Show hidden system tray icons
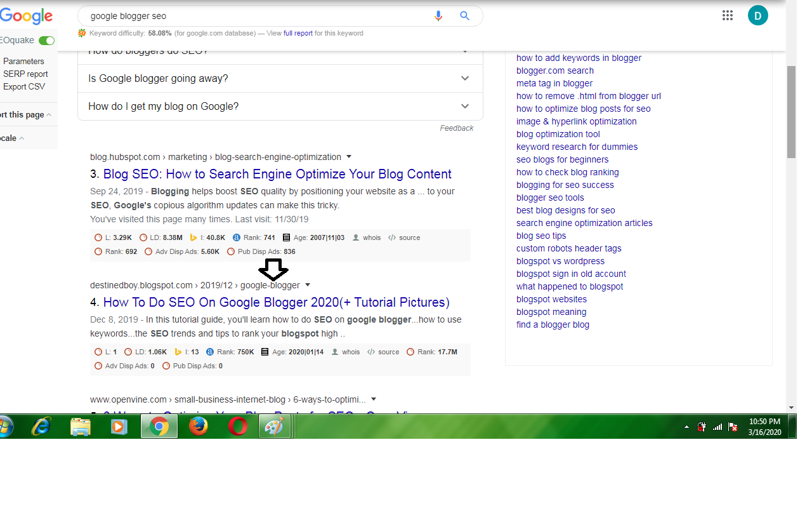 (686, 427)
